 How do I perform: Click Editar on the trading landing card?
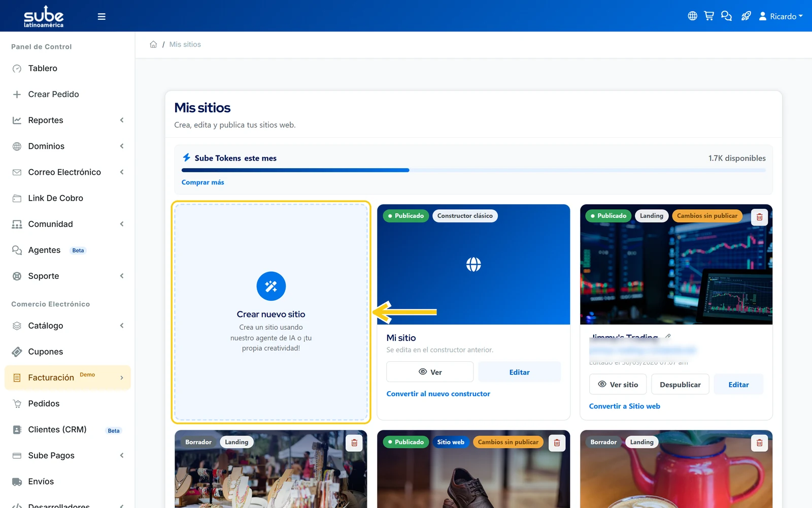click(x=738, y=385)
